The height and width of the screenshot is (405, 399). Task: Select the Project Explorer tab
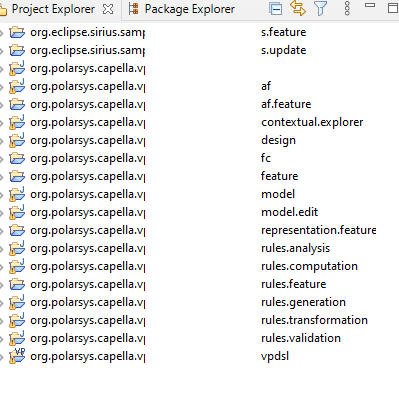click(x=53, y=9)
